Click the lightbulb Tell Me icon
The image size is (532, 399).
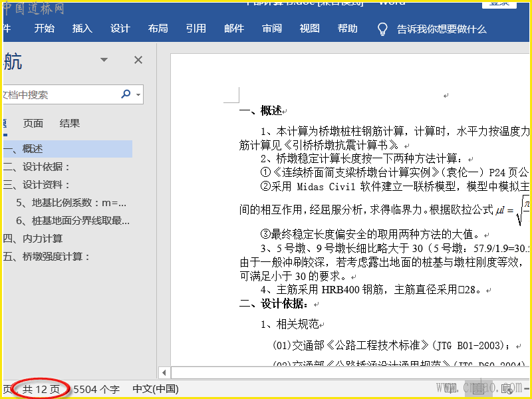point(382,29)
